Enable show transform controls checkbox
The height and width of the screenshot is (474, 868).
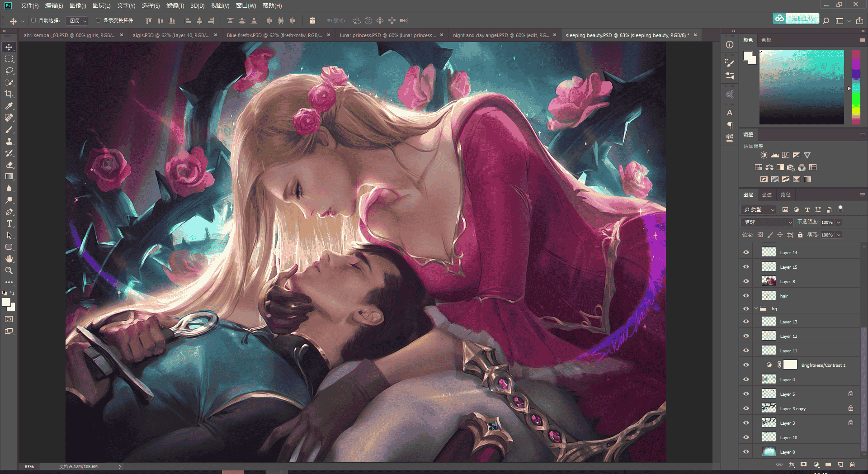click(x=98, y=20)
